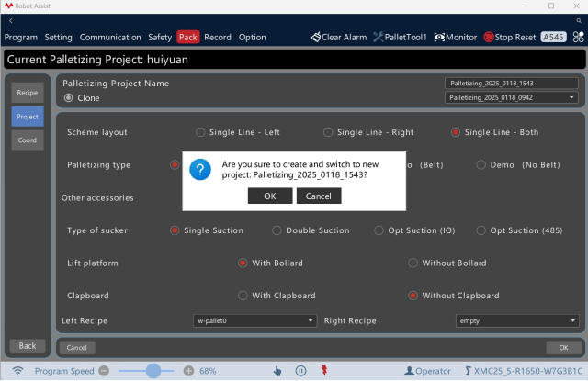Go back using the left chevron icon
The width and height of the screenshot is (588, 381).
tap(10, 21)
